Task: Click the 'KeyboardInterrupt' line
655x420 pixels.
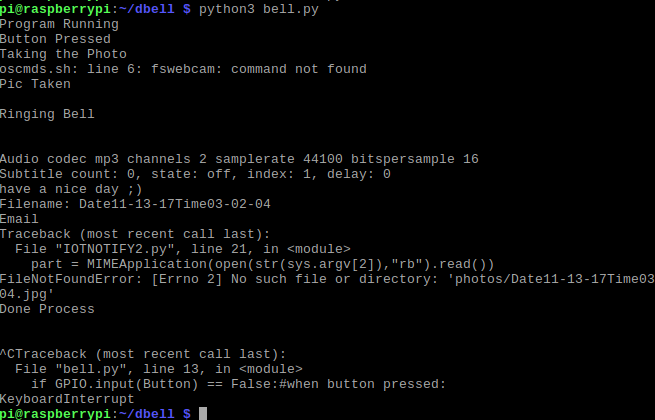Action: (67, 399)
